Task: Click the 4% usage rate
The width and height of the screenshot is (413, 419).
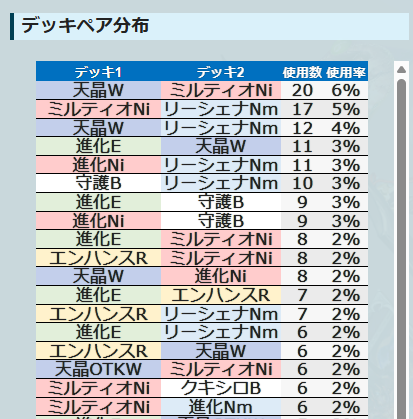Action: pyautogui.click(x=346, y=128)
